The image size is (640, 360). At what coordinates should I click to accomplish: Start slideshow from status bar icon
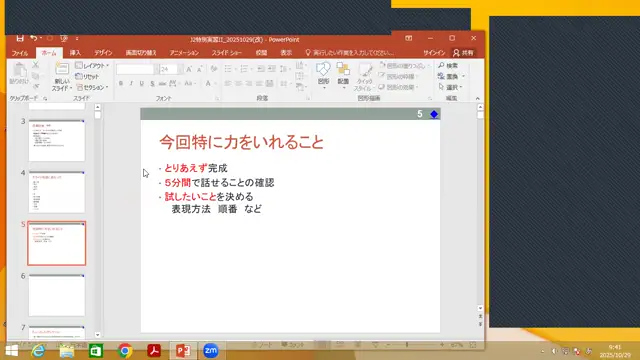pyautogui.click(x=375, y=345)
